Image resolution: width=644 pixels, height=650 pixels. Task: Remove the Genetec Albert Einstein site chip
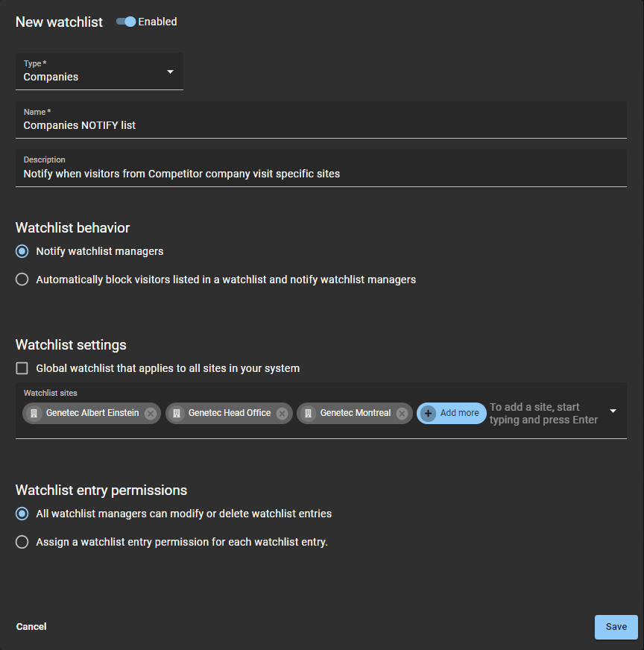coord(151,414)
